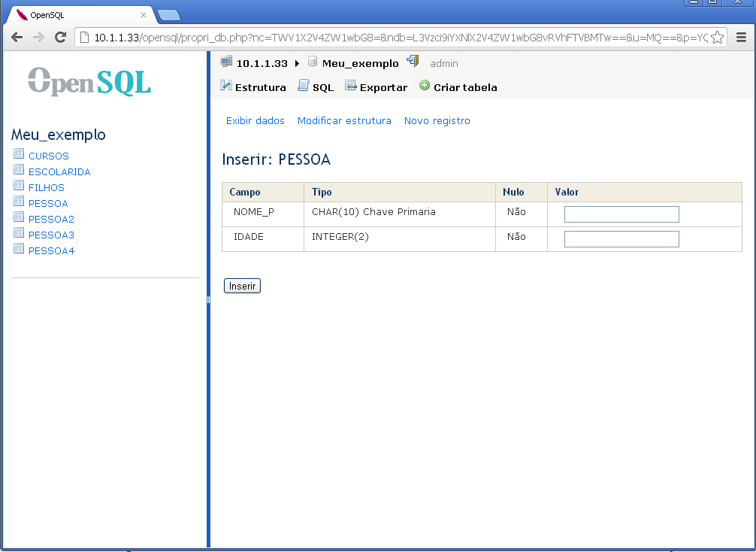Open the Exportar section
This screenshot has height=552, width=756.
click(383, 87)
